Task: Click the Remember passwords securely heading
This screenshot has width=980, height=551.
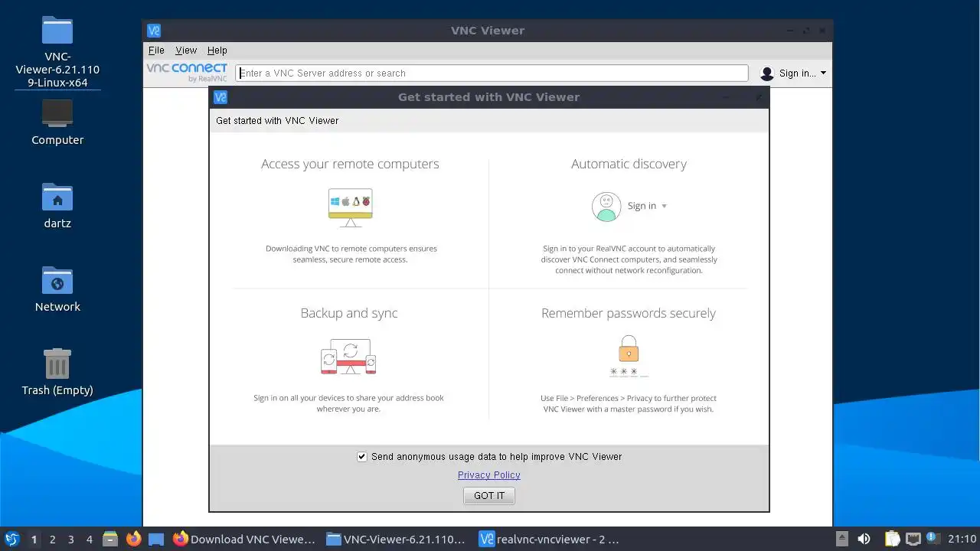Action: [629, 313]
